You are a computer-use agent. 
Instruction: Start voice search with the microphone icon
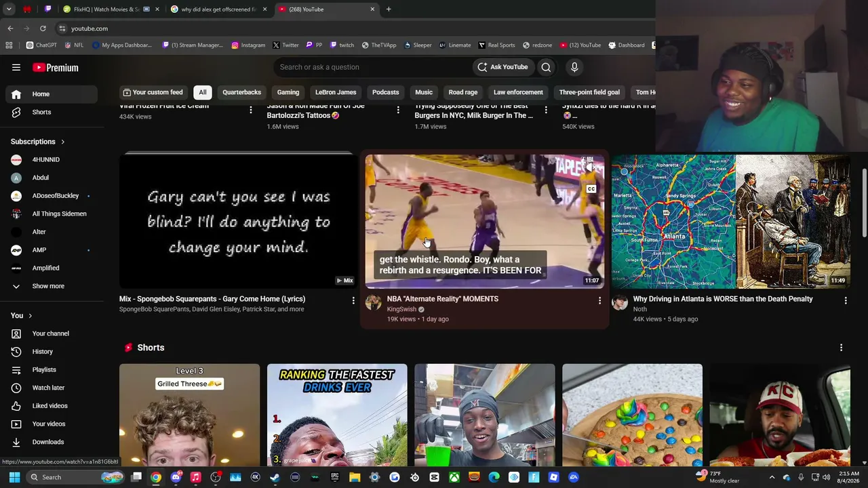[574, 67]
